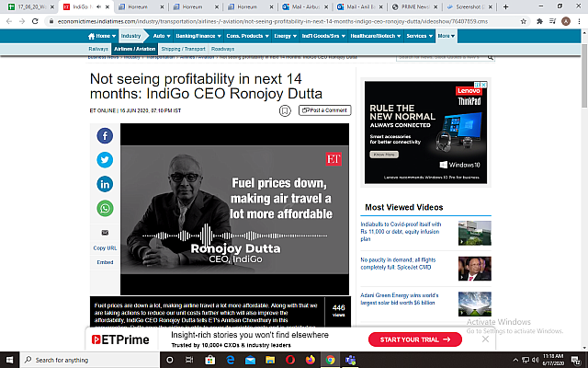
Task: Launch Microsoft Store from taskbar
Action: [210, 360]
